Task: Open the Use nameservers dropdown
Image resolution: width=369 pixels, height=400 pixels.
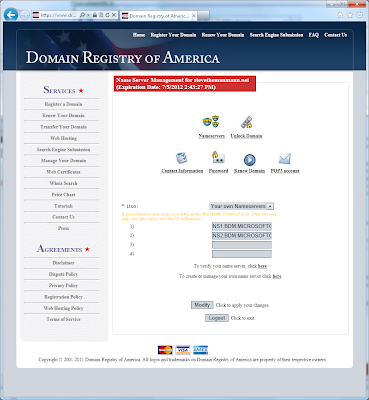Action: click(x=242, y=206)
